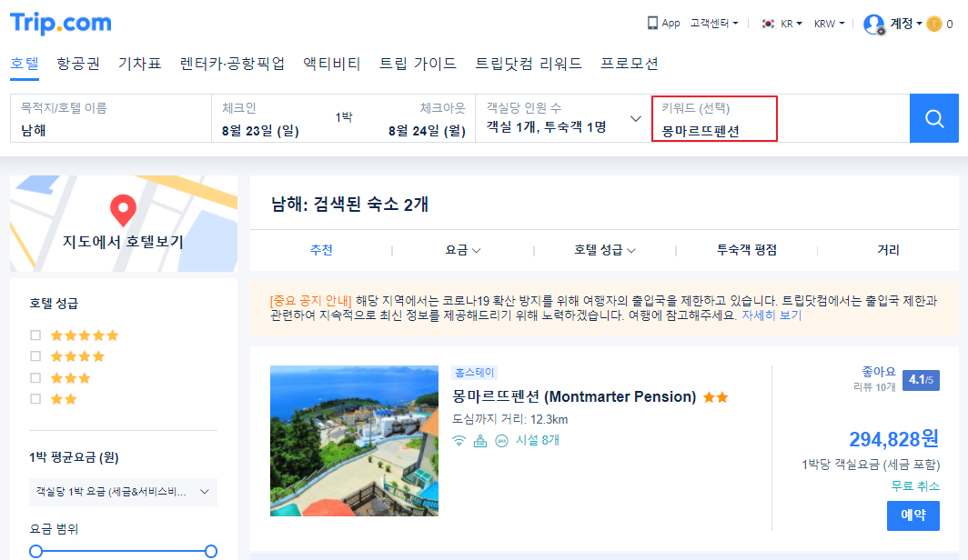Click the 리뷰 10개 review count

[874, 387]
